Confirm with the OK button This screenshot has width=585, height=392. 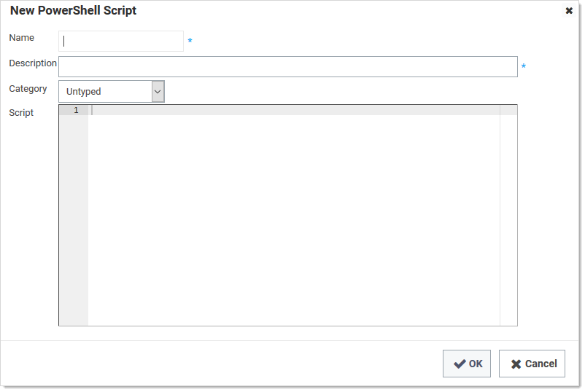click(x=467, y=364)
